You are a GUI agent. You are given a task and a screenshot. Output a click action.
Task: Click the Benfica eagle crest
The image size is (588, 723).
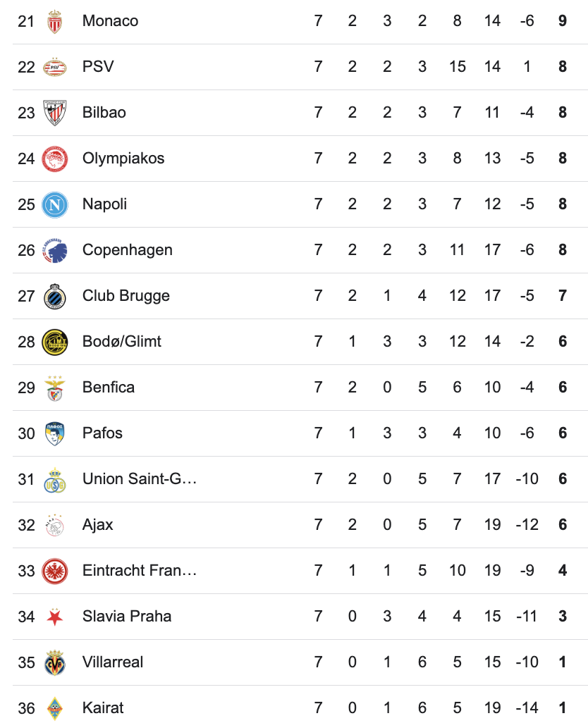(54, 388)
